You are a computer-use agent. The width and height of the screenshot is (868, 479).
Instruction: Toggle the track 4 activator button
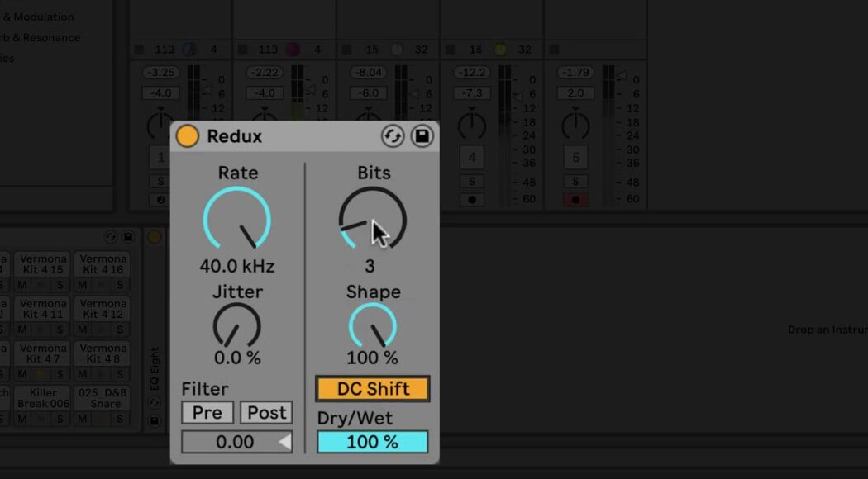[x=472, y=158]
